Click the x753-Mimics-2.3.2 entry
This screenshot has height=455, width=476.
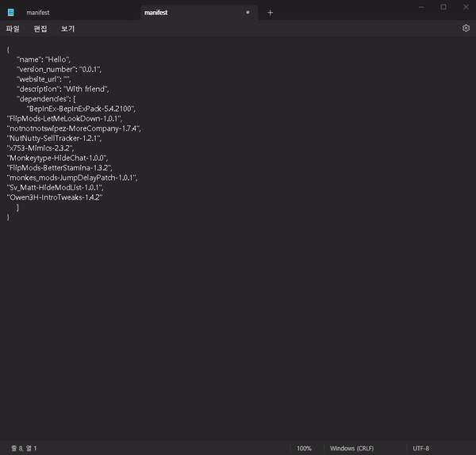click(x=40, y=148)
